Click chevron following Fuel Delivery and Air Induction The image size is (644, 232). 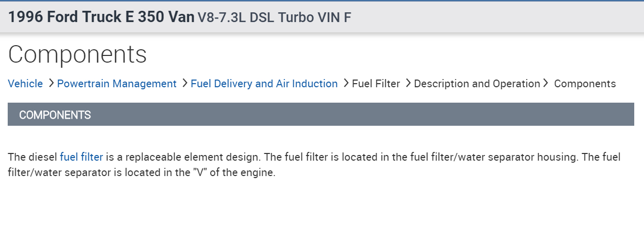click(346, 83)
